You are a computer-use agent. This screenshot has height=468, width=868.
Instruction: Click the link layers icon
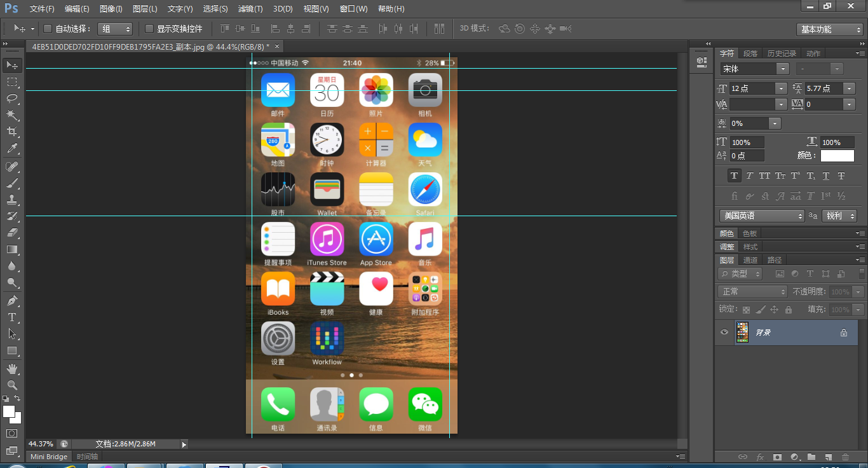(x=742, y=457)
